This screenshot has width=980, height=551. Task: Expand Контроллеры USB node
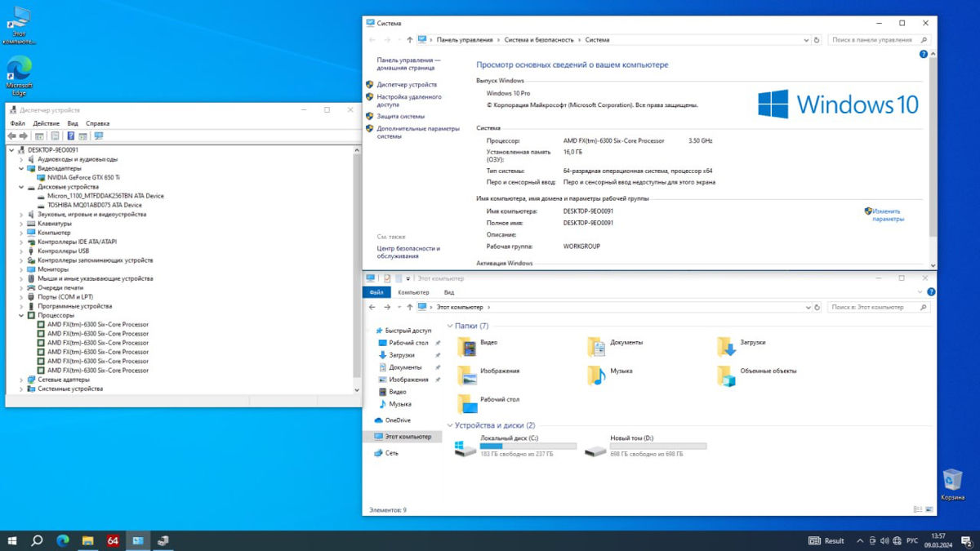[x=21, y=251]
